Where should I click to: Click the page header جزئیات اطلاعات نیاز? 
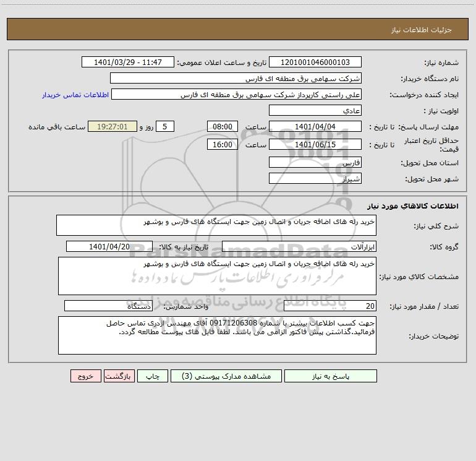point(422,30)
